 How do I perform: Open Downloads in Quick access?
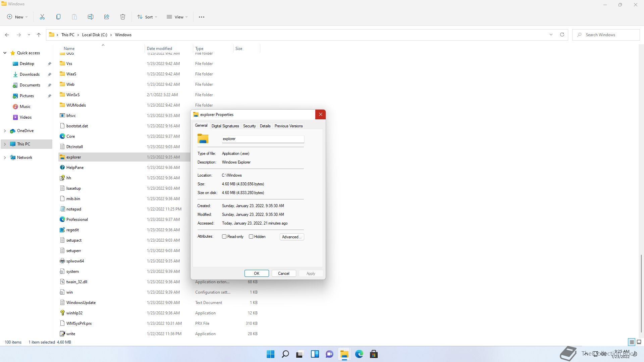tap(30, 74)
